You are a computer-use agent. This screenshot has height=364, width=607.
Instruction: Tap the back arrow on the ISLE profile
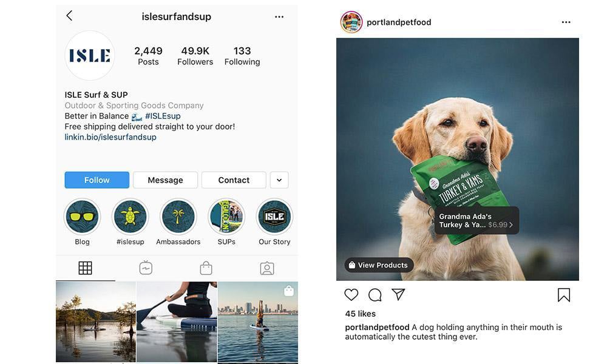click(x=69, y=16)
